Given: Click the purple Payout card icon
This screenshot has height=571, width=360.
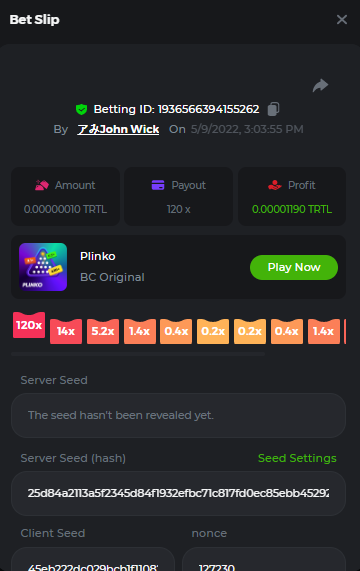Looking at the screenshot, I should [158, 185].
